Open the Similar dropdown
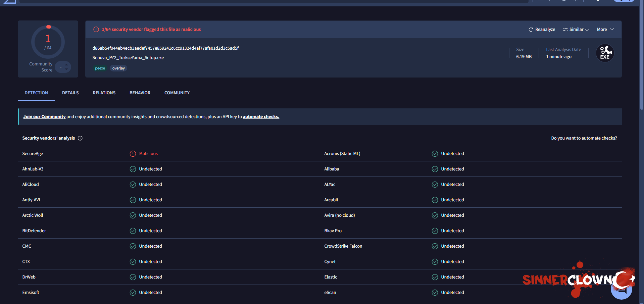Image resolution: width=644 pixels, height=304 pixels. tap(576, 30)
